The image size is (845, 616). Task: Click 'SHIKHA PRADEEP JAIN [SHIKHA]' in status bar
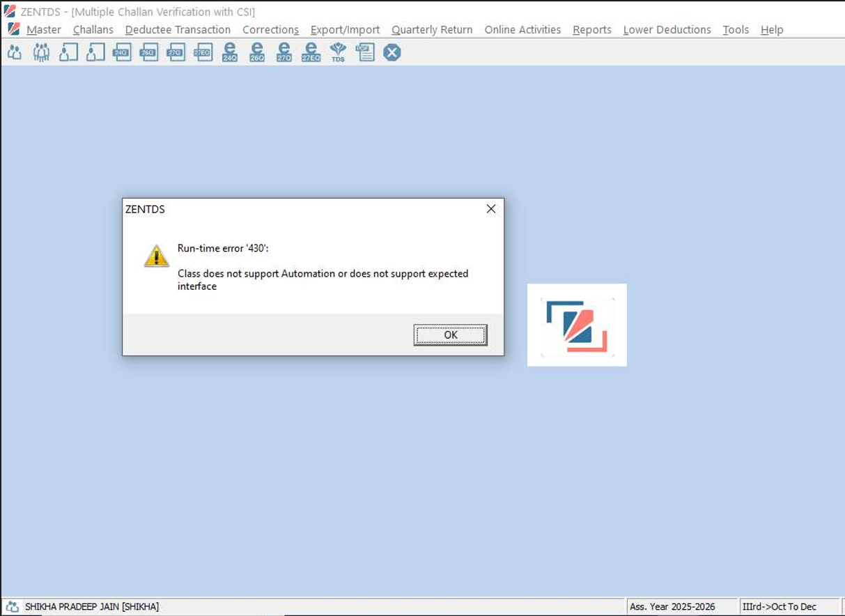coord(92,607)
